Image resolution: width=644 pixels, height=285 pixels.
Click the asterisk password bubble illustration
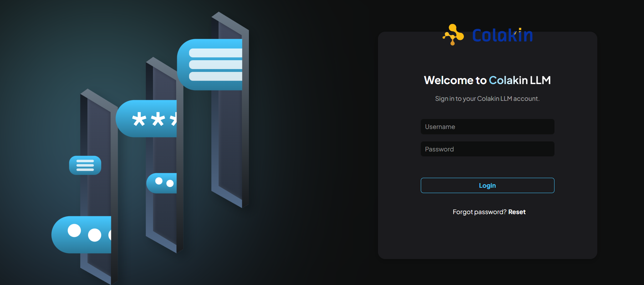coord(147,119)
